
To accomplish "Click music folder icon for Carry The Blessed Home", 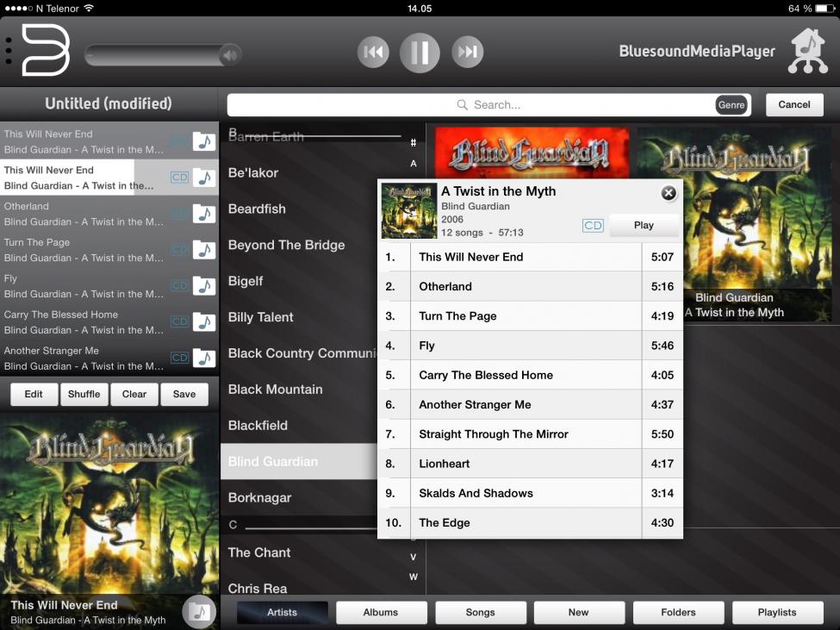I will point(204,322).
